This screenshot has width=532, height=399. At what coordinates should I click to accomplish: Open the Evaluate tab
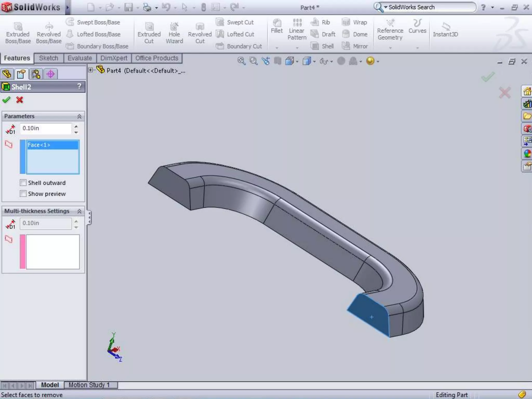pos(79,58)
